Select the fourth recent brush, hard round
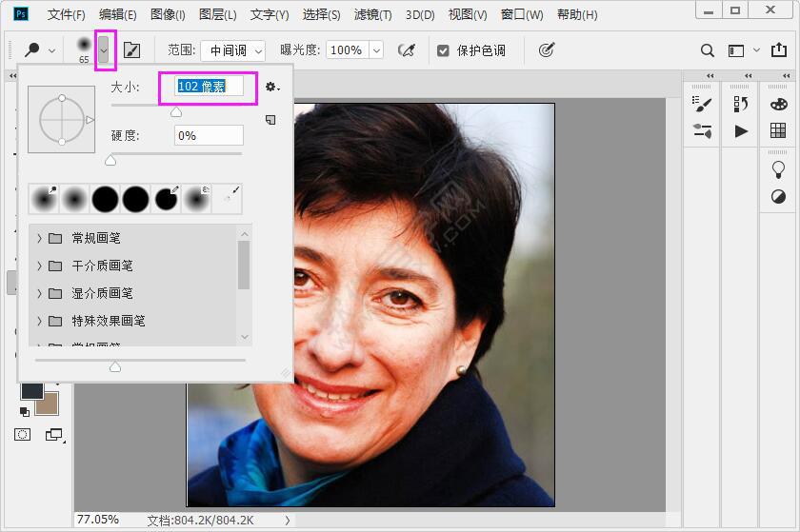 [135, 198]
